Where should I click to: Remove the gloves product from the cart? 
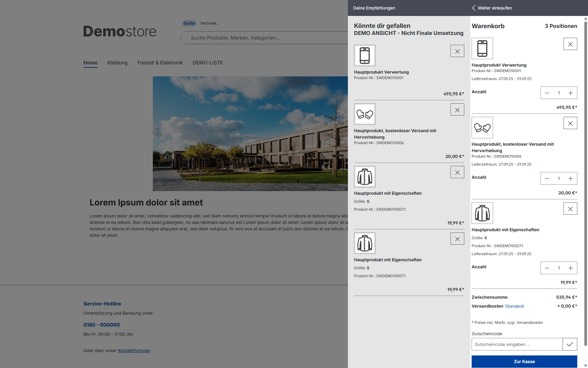pyautogui.click(x=570, y=123)
